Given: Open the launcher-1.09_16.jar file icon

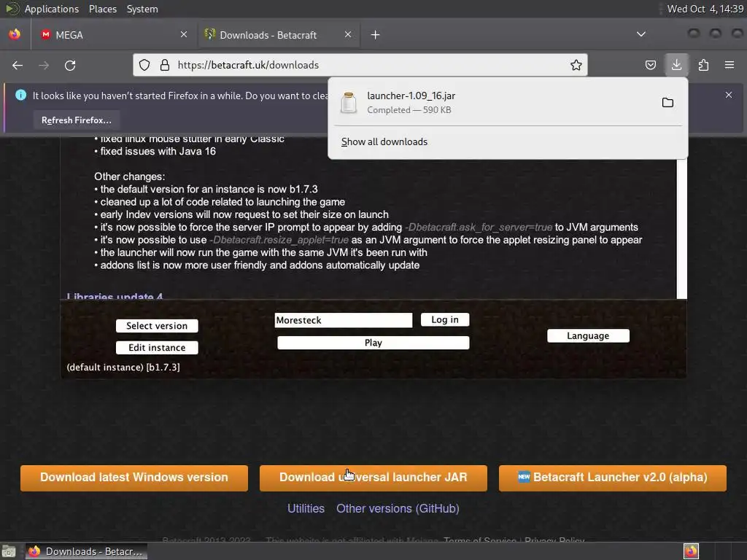Looking at the screenshot, I should (349, 102).
